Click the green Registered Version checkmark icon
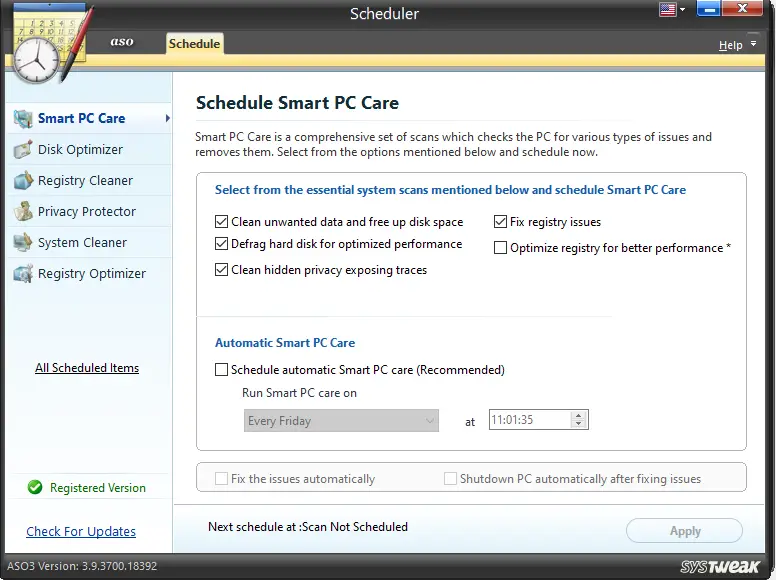 coord(35,487)
